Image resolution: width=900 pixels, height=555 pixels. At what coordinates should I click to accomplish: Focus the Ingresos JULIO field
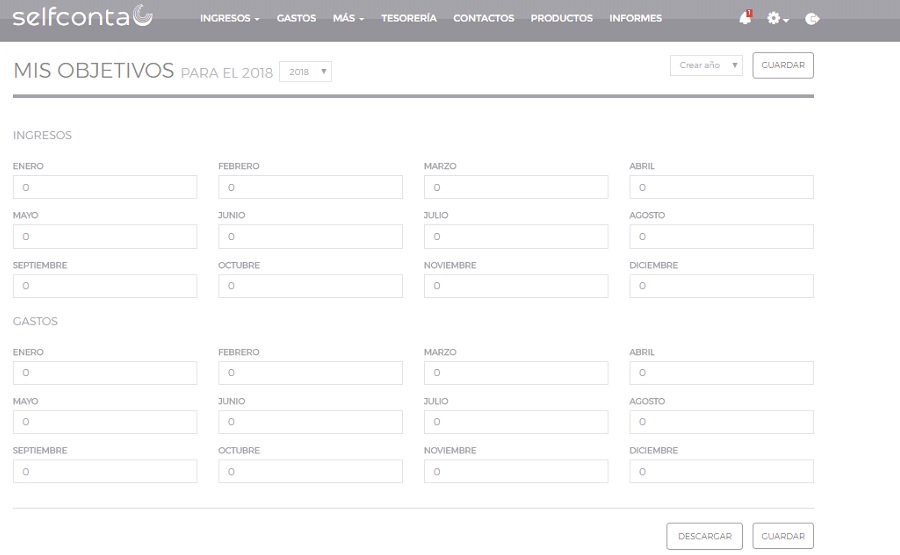[x=516, y=236]
